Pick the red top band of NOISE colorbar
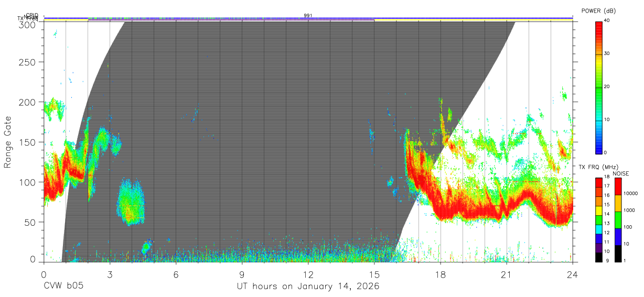 618,186
